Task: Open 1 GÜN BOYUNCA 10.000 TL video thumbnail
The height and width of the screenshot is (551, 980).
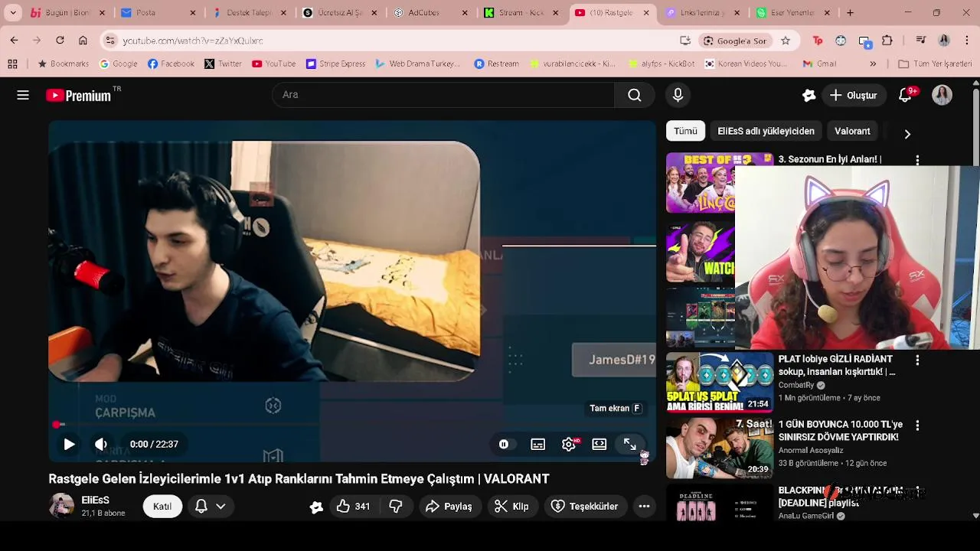Action: (720, 447)
